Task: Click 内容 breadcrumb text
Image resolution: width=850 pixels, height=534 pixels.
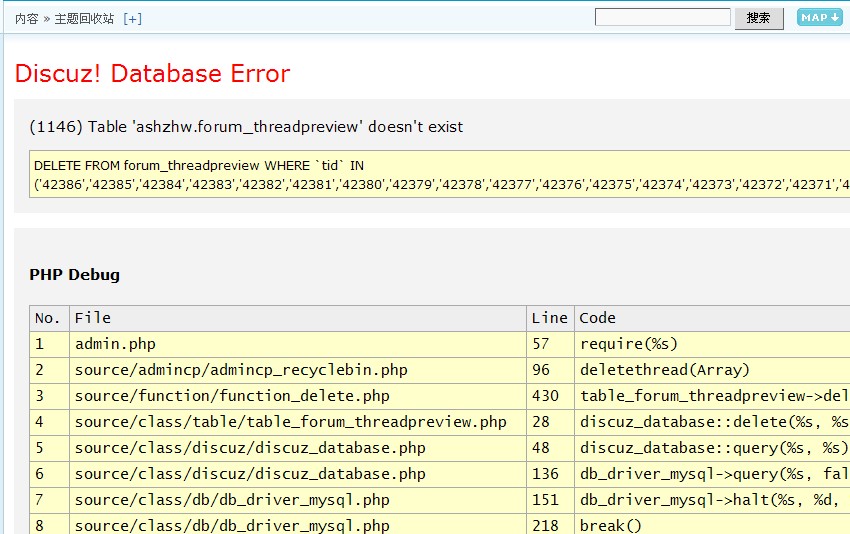Action: click(x=27, y=19)
